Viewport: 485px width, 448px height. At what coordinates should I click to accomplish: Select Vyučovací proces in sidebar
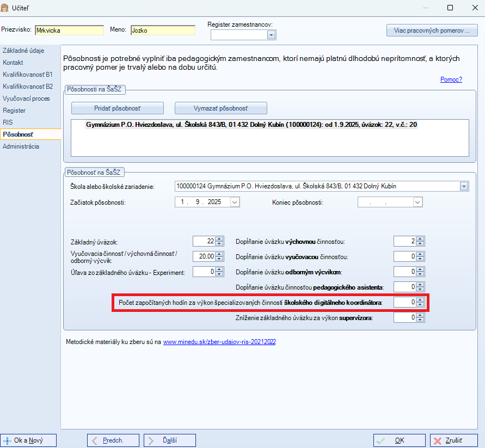click(x=26, y=99)
